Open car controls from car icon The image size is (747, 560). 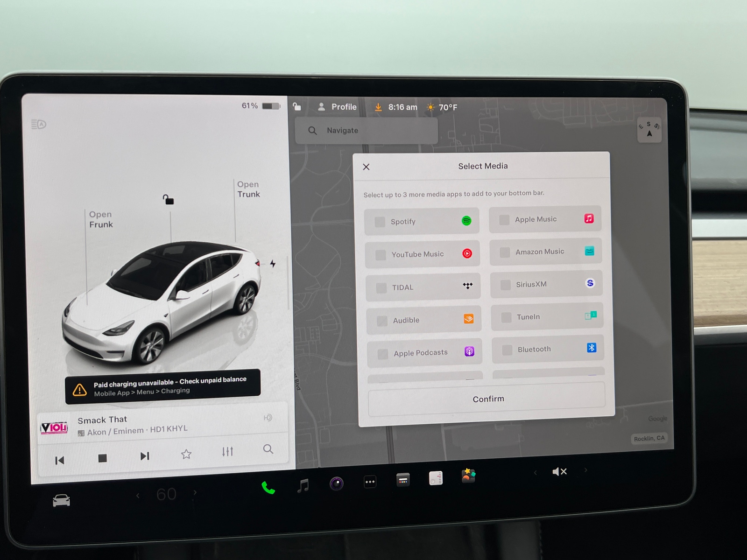coord(61,501)
